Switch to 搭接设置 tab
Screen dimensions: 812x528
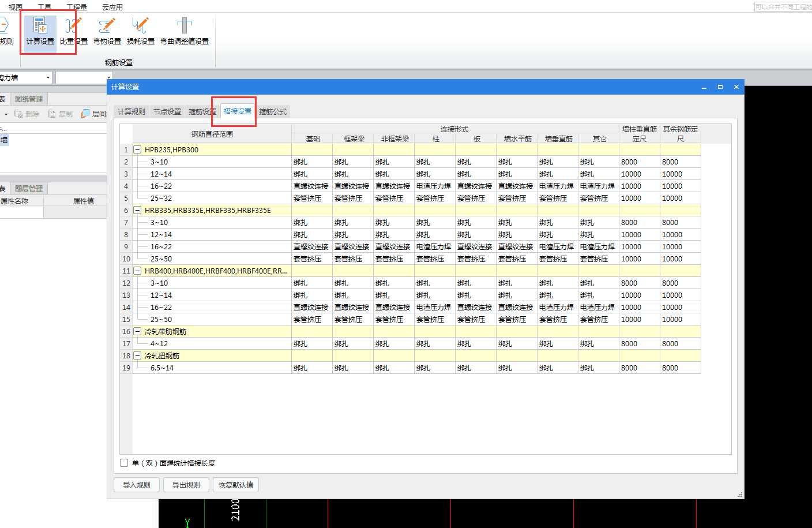coord(238,111)
